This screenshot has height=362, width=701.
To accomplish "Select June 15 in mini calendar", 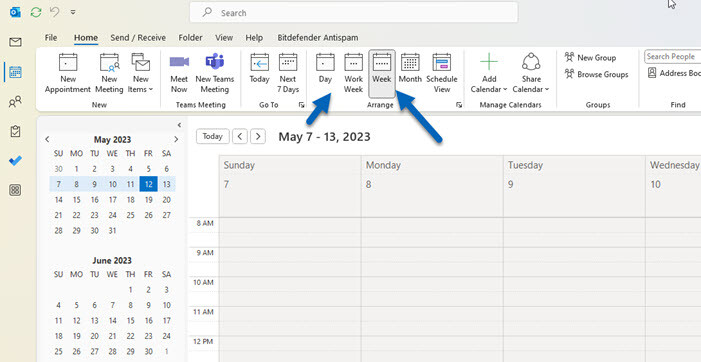I will (x=131, y=320).
